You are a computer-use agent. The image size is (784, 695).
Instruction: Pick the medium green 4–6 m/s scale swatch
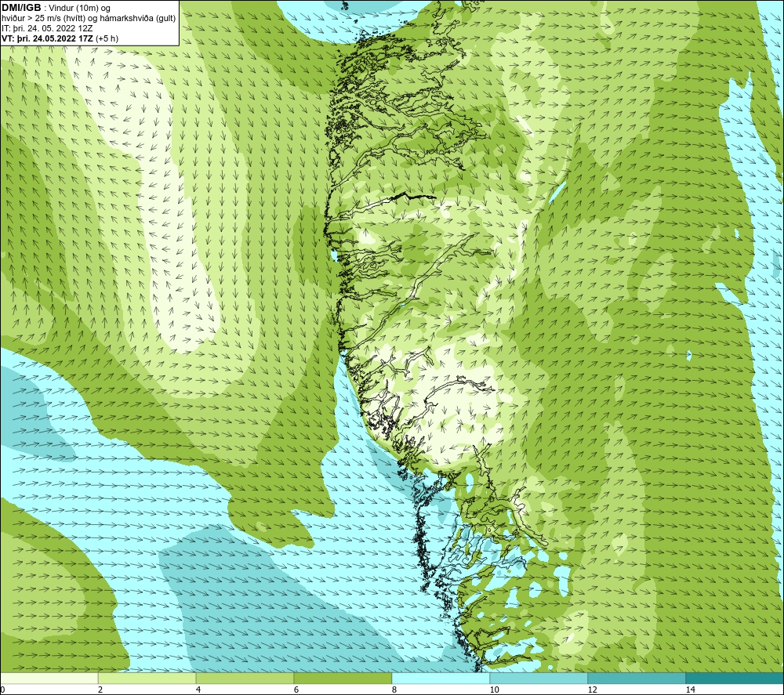pyautogui.click(x=245, y=678)
